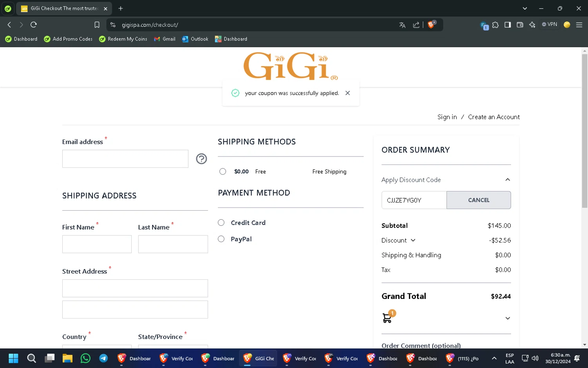Viewport: 588px width, 368px height.
Task: Click the email help question mark icon
Action: (201, 159)
